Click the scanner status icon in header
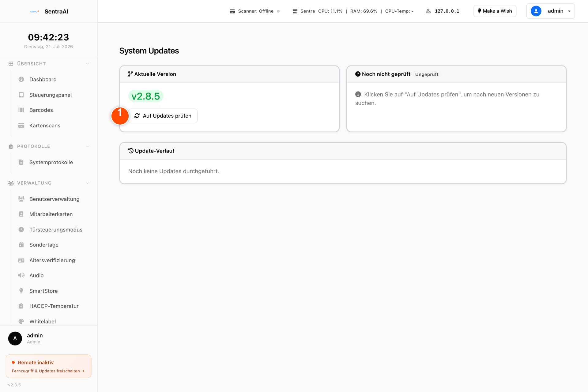Image resolution: width=588 pixels, height=392 pixels. [232, 11]
